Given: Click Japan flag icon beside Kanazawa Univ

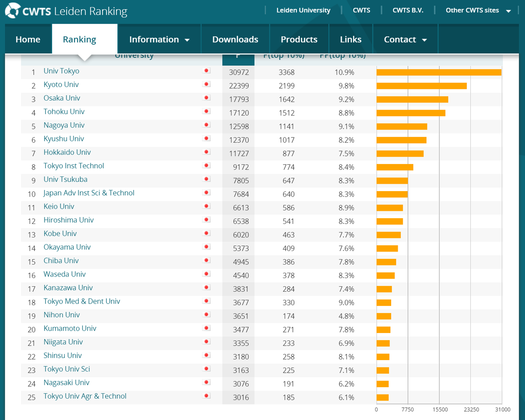Looking at the screenshot, I should click(207, 287).
